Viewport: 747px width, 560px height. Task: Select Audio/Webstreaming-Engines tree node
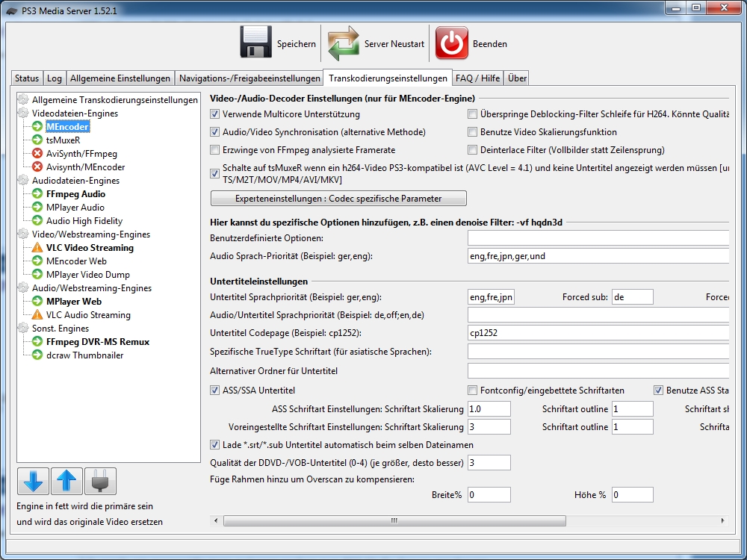pos(92,288)
